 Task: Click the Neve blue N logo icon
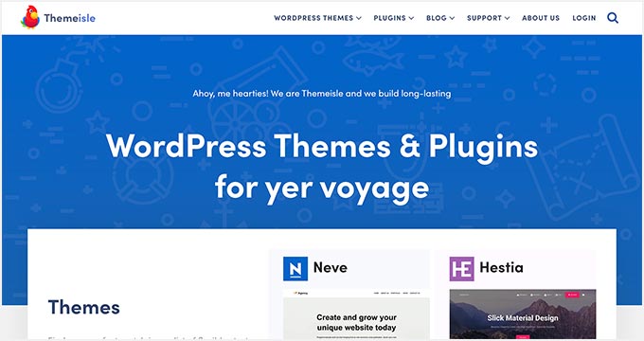coord(295,269)
